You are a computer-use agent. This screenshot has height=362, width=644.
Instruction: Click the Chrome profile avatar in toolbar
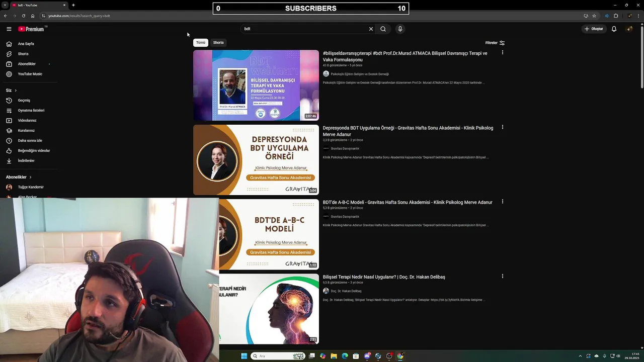(x=629, y=16)
